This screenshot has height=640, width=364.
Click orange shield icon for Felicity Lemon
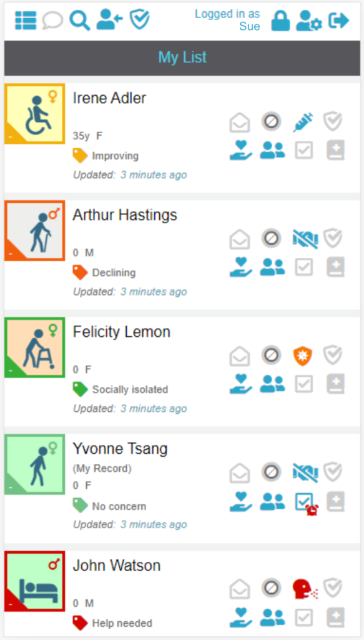(303, 356)
